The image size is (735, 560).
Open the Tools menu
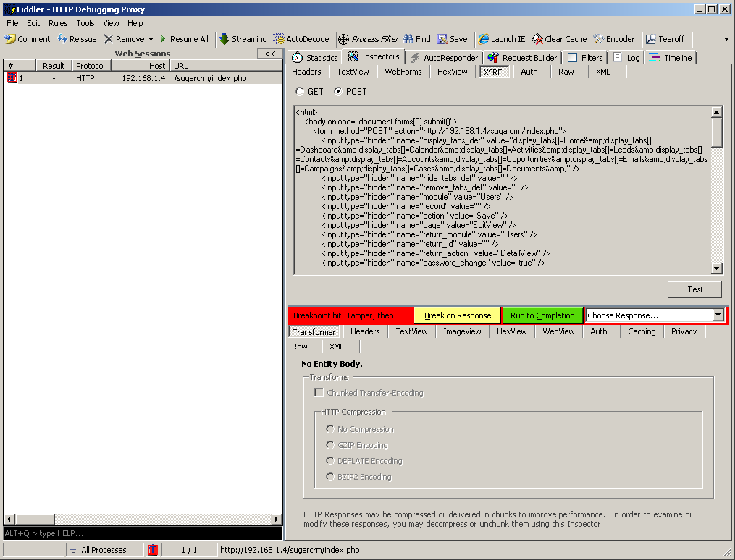[x=85, y=23]
